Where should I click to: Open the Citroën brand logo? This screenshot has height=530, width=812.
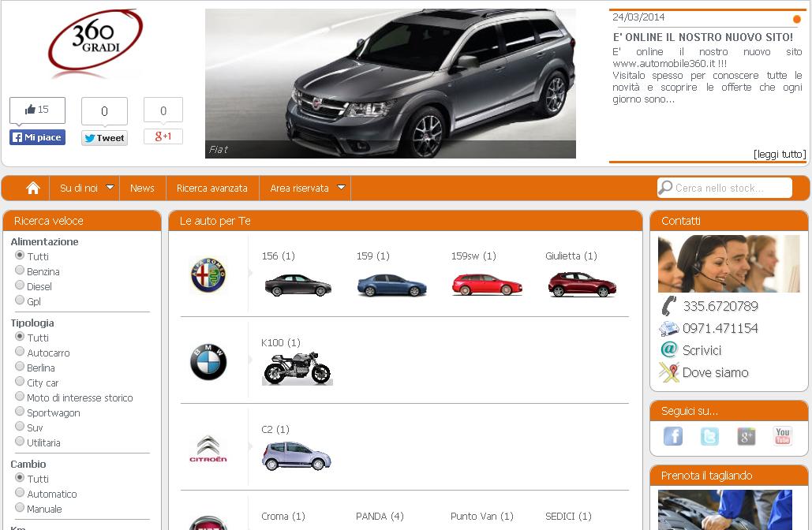click(208, 449)
